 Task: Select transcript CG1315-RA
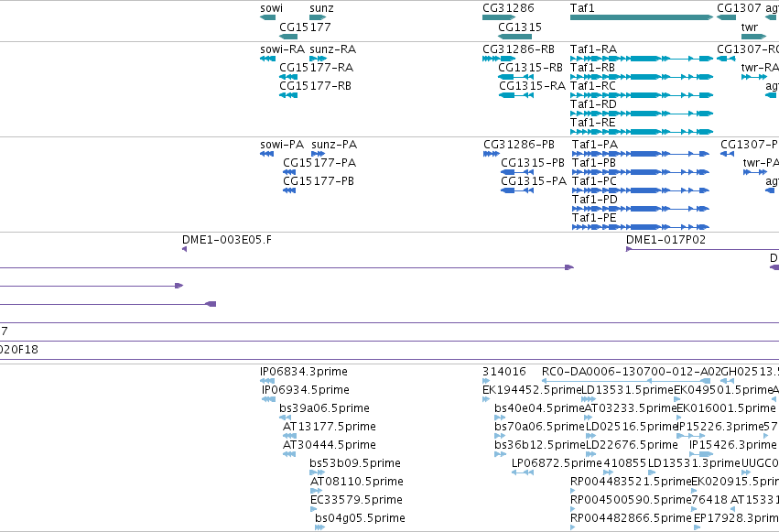point(515,95)
